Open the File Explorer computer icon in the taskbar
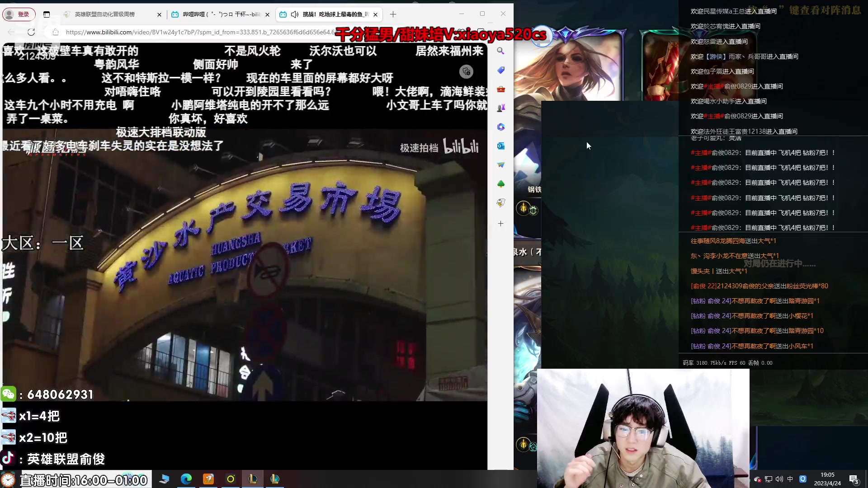This screenshot has height=488, width=868. coord(164,479)
